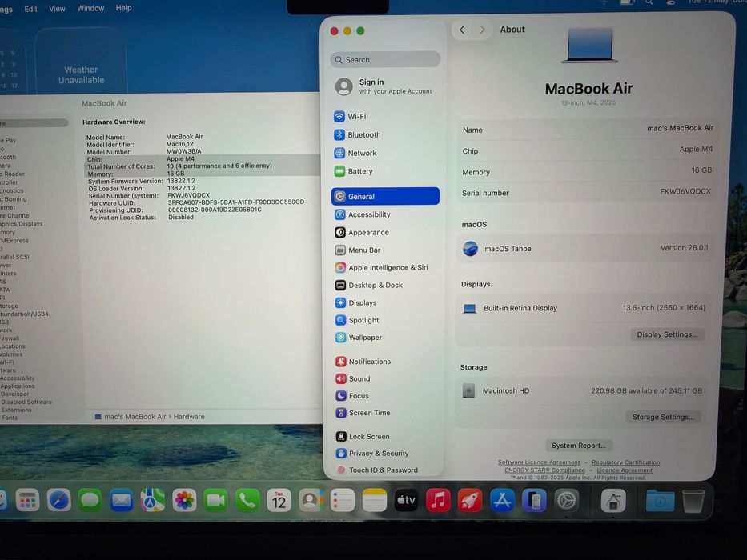The image size is (747, 560).
Task: Open iPhone Mirroring from the Dock
Action: (x=534, y=501)
